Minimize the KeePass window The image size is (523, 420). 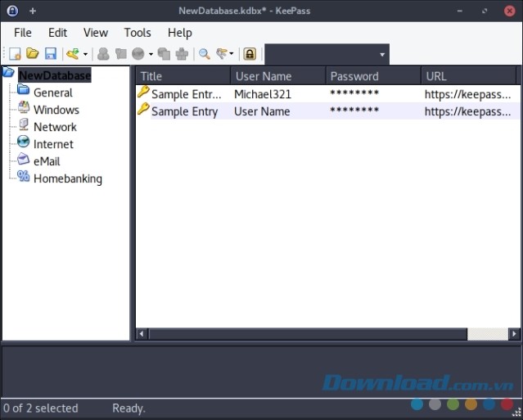click(x=460, y=11)
